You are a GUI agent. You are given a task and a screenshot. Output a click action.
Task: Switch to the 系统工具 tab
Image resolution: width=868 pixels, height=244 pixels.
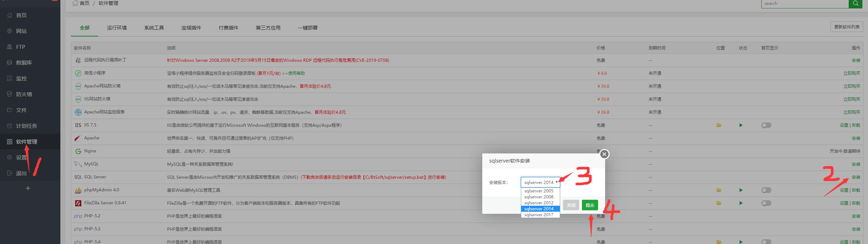pyautogui.click(x=154, y=28)
